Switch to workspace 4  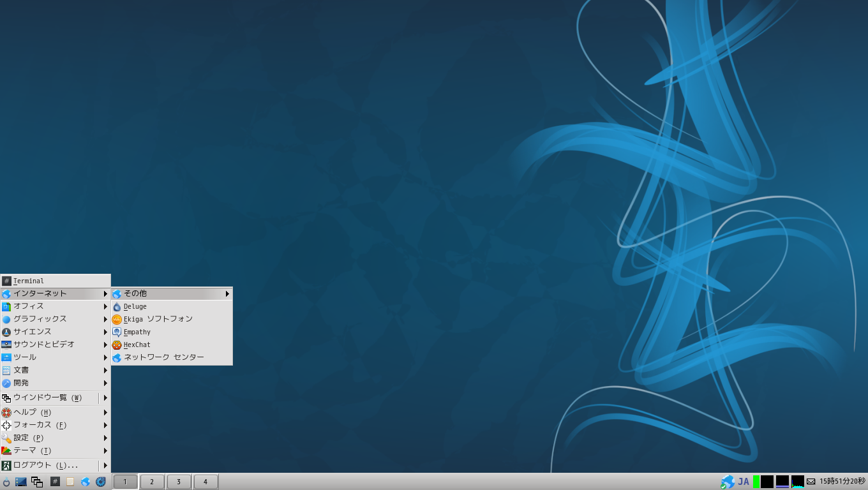point(206,482)
